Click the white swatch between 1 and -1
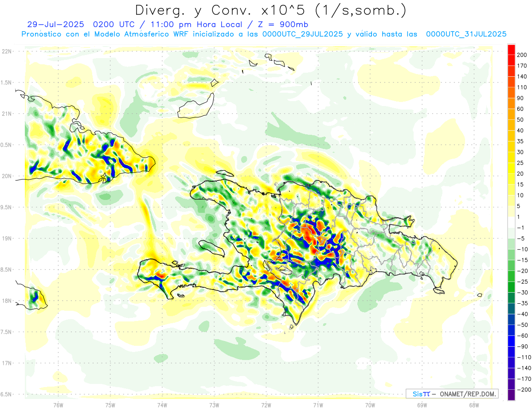Screen dimensions: 532x411 click(511, 223)
